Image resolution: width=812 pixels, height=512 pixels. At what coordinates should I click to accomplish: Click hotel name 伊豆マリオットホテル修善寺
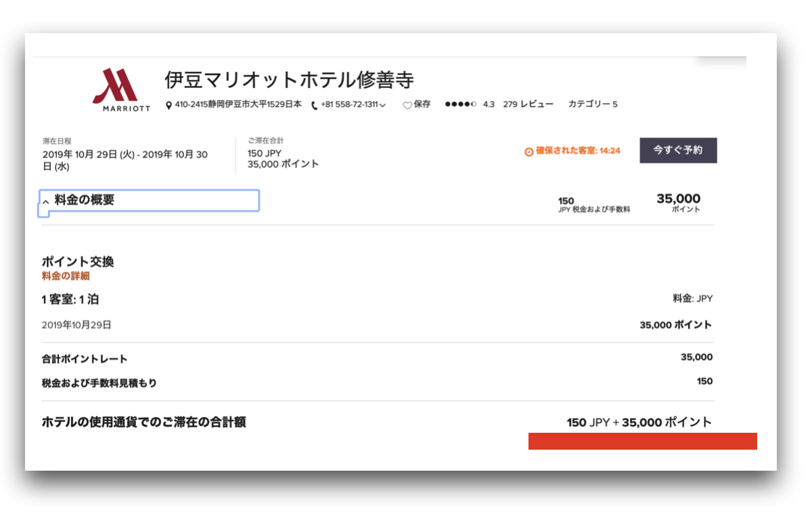coord(289,80)
